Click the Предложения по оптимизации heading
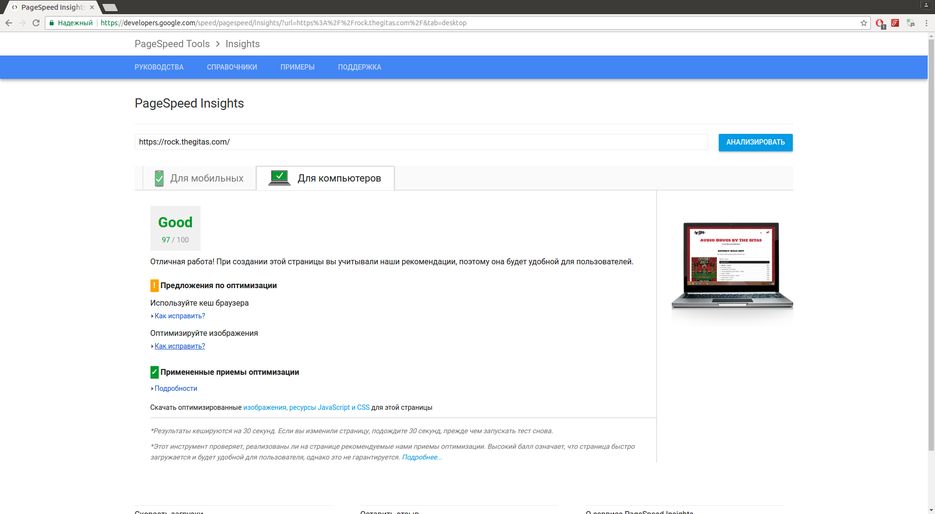Image resolution: width=935 pixels, height=514 pixels. pos(218,285)
